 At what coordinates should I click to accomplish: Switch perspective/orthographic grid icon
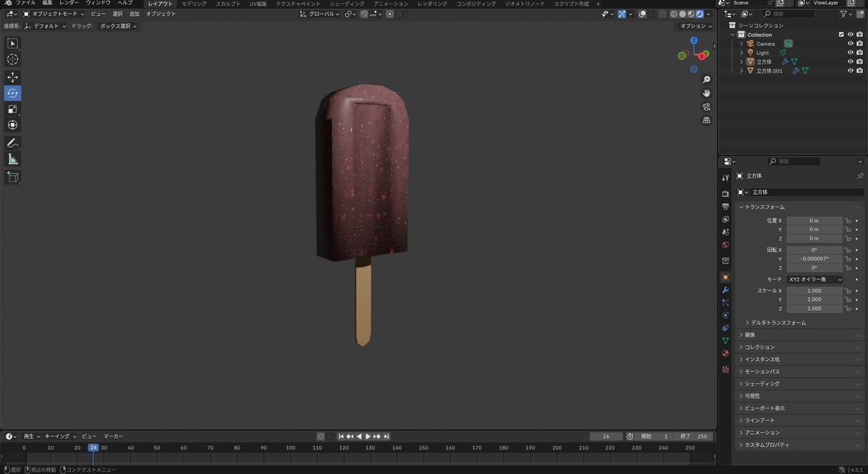707,120
